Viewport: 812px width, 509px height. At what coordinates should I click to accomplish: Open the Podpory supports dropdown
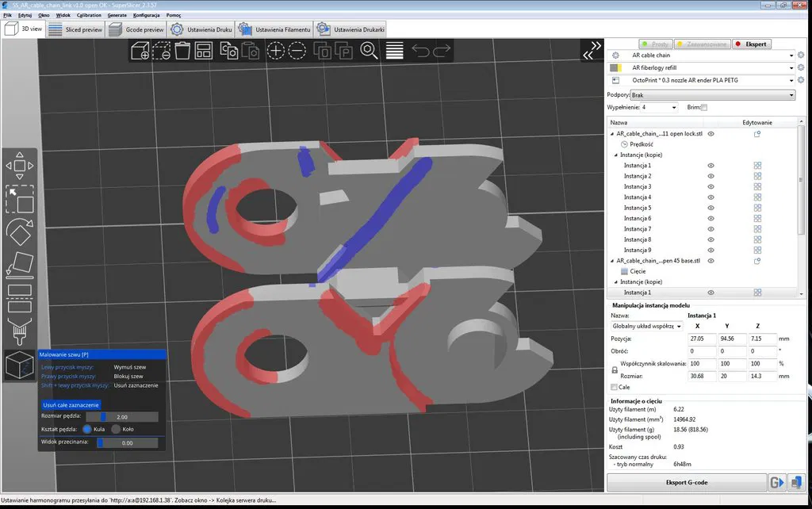pos(713,95)
